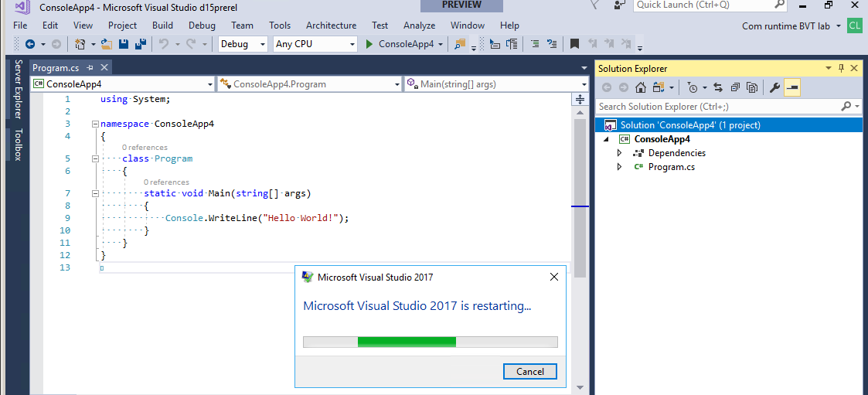Cancel the Visual Studio restart
This screenshot has height=395, width=868.
(x=529, y=371)
